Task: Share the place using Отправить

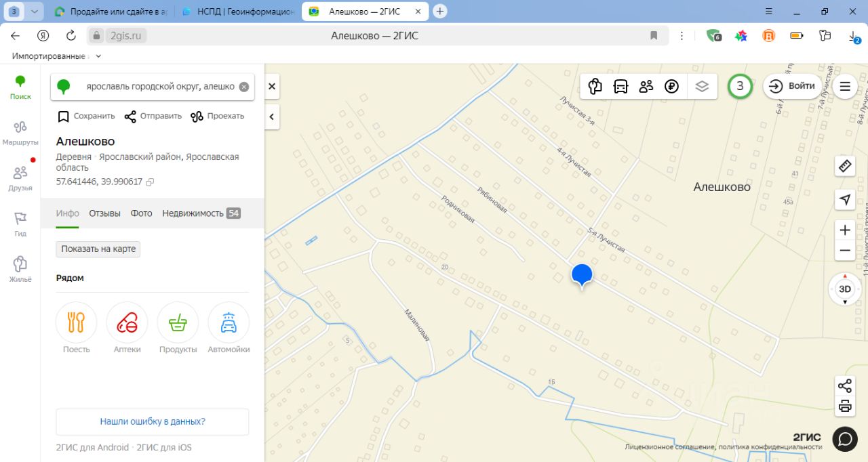Action: pyautogui.click(x=153, y=117)
